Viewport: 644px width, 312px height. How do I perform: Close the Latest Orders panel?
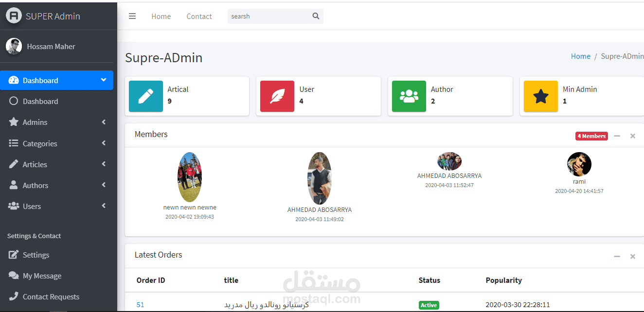point(633,256)
